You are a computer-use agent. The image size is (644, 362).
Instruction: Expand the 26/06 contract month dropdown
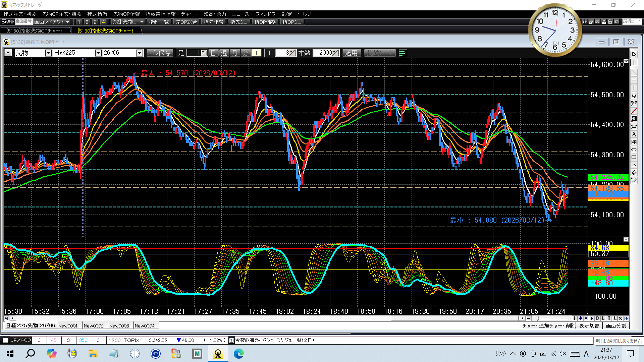click(140, 53)
